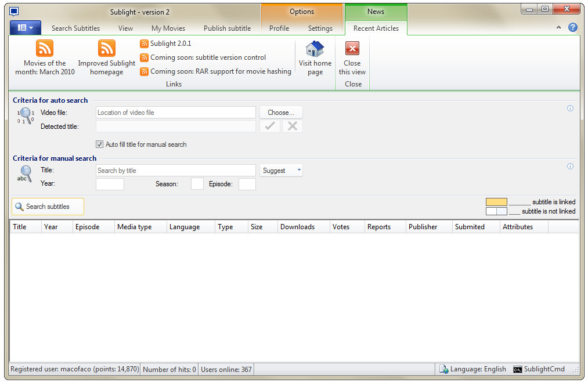Sort results by Downloads column
Image resolution: width=588 pixels, height=383 pixels.
[x=304, y=227]
